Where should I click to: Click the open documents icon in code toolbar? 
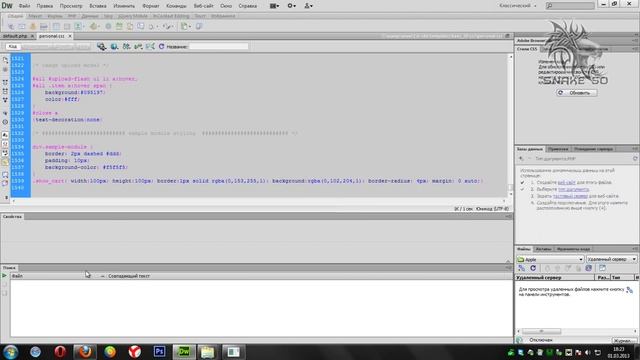[5, 60]
